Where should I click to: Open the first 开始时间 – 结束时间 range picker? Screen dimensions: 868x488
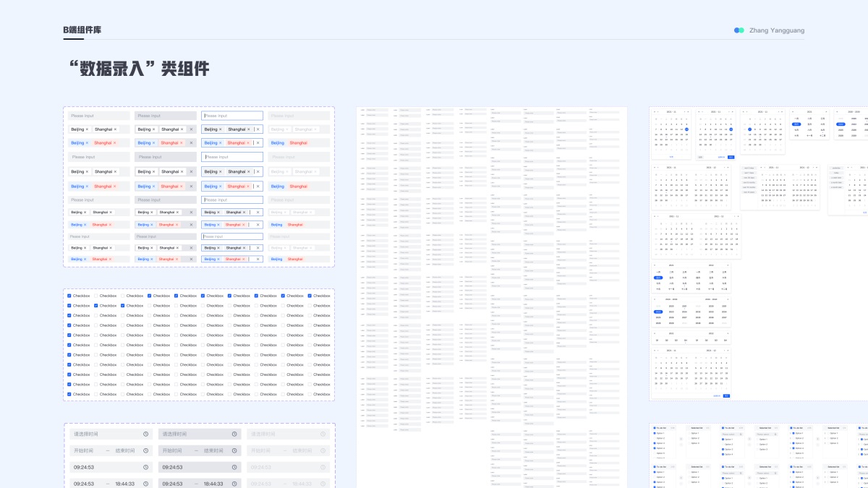click(111, 450)
